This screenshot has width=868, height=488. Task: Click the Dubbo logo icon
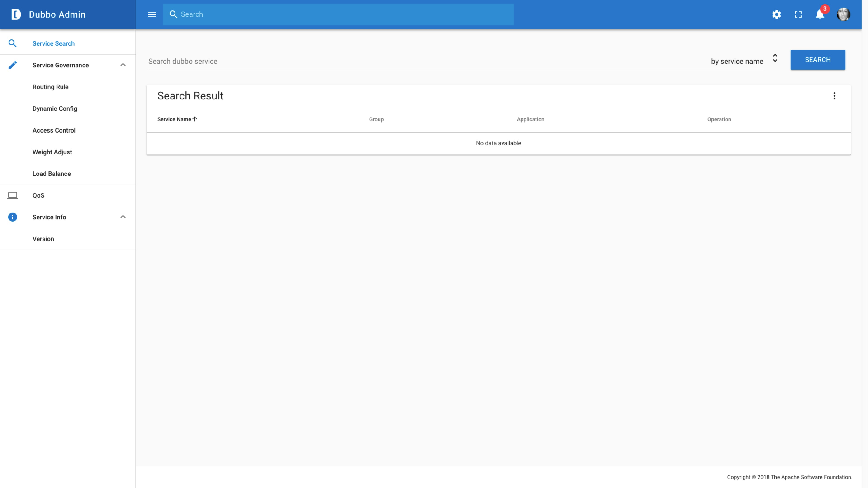[16, 14]
